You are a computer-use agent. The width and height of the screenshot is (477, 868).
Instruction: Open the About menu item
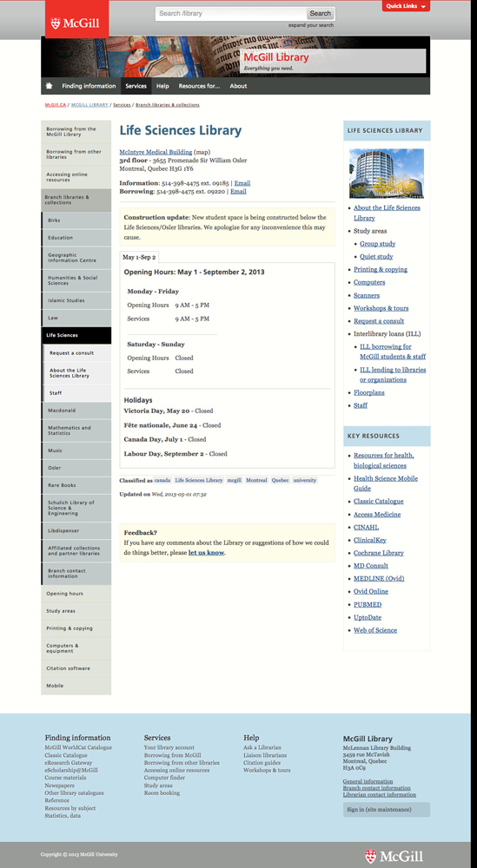click(x=238, y=86)
